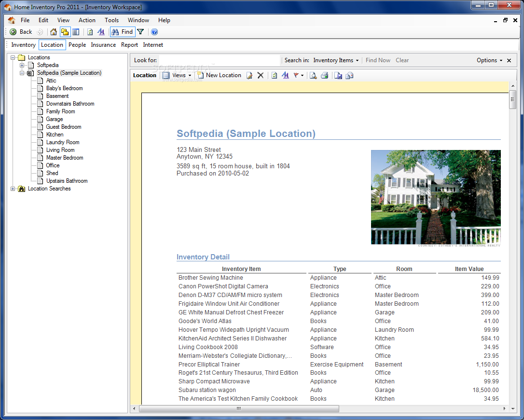Open the File menu
This screenshot has height=420, width=524.
point(25,20)
